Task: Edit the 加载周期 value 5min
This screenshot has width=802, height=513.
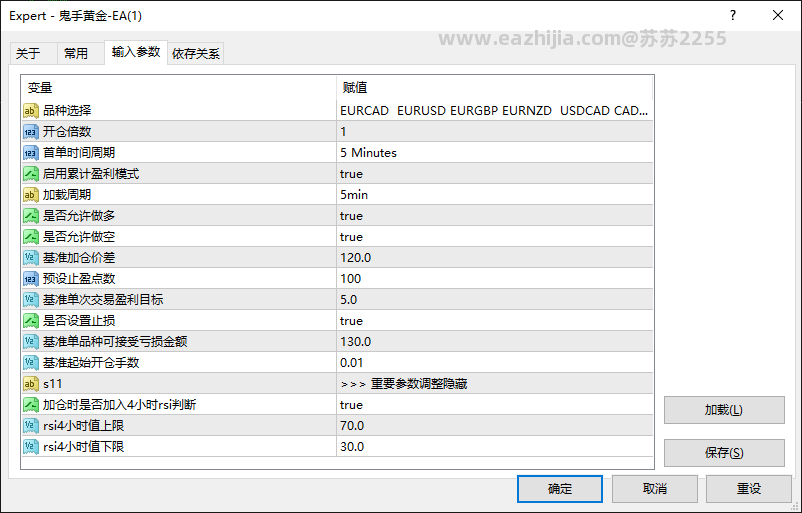Action: [x=495, y=195]
